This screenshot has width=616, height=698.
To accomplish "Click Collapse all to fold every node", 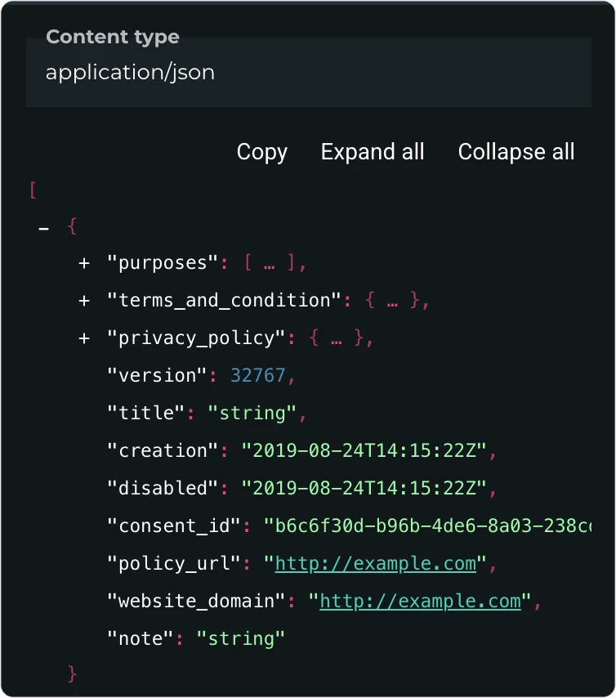I will pos(516,152).
